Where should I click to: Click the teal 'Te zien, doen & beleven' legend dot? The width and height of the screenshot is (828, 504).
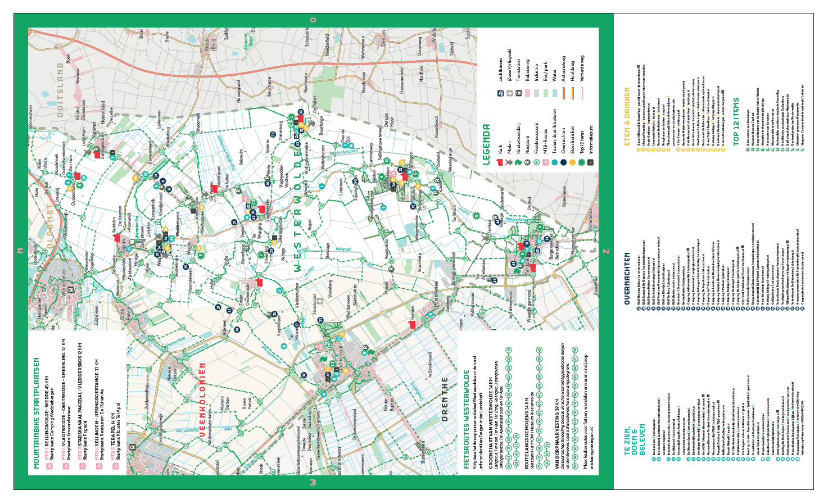click(554, 162)
